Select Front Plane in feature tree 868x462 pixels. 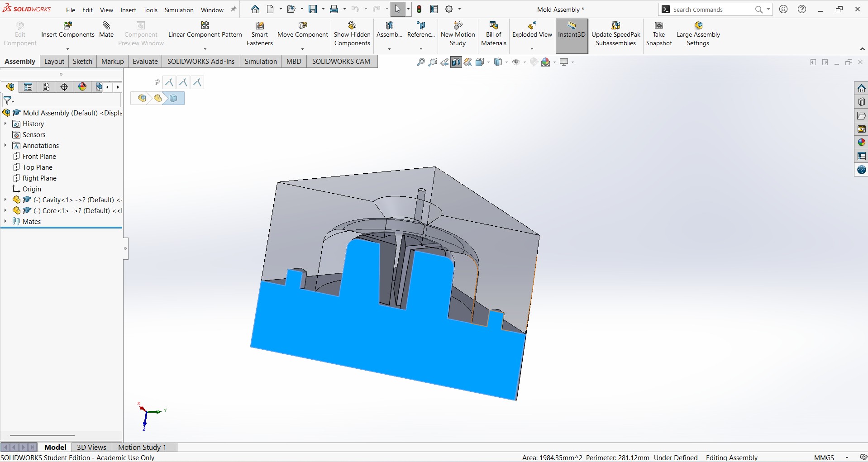coord(39,156)
